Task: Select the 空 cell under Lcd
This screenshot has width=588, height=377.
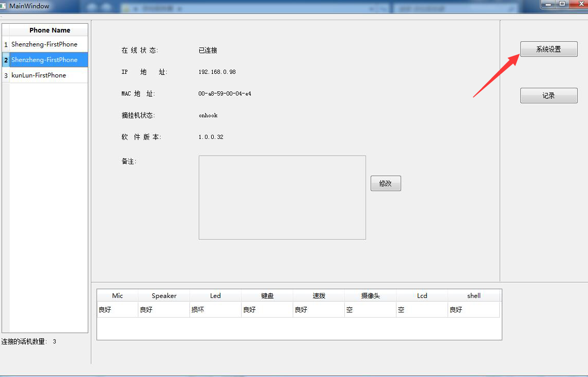Action: tap(422, 310)
